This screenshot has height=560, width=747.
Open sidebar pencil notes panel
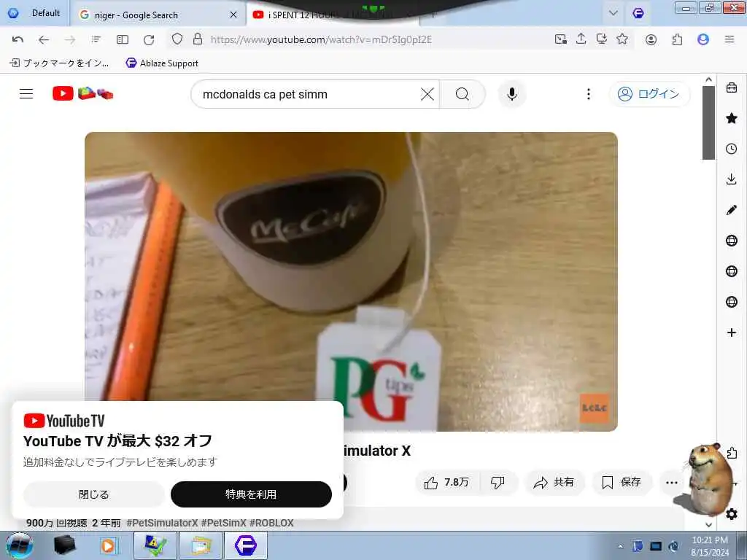[732, 210]
